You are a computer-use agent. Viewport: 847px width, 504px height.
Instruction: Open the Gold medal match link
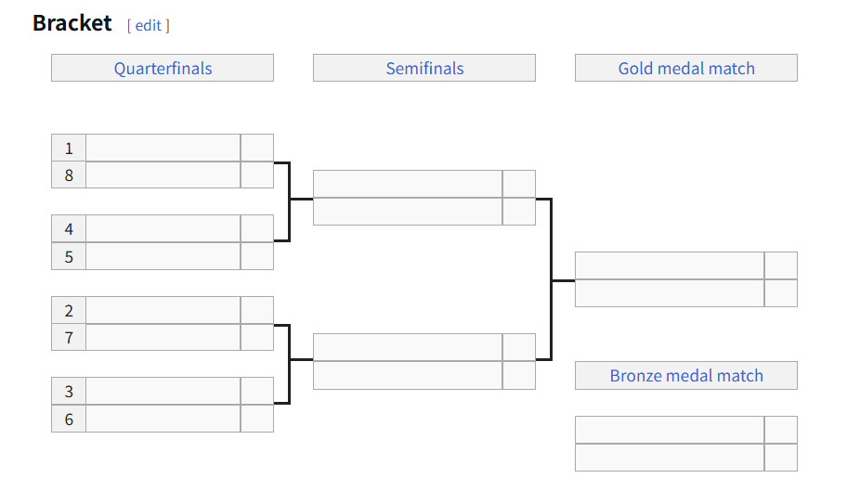(686, 69)
